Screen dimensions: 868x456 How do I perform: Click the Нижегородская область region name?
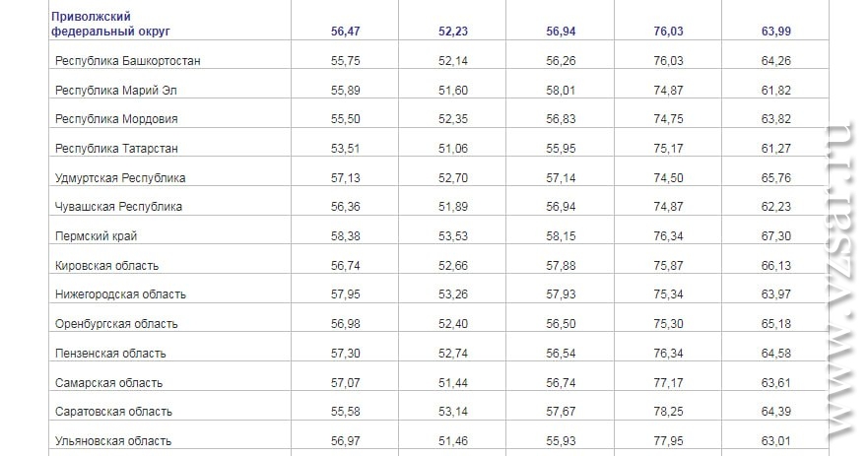click(120, 294)
